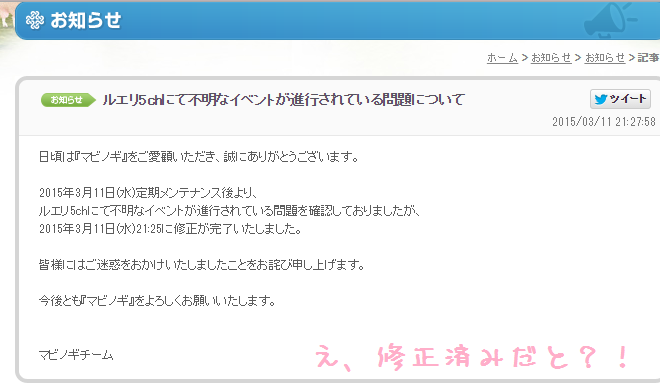Click the snowflake emblem in header

tap(35, 20)
